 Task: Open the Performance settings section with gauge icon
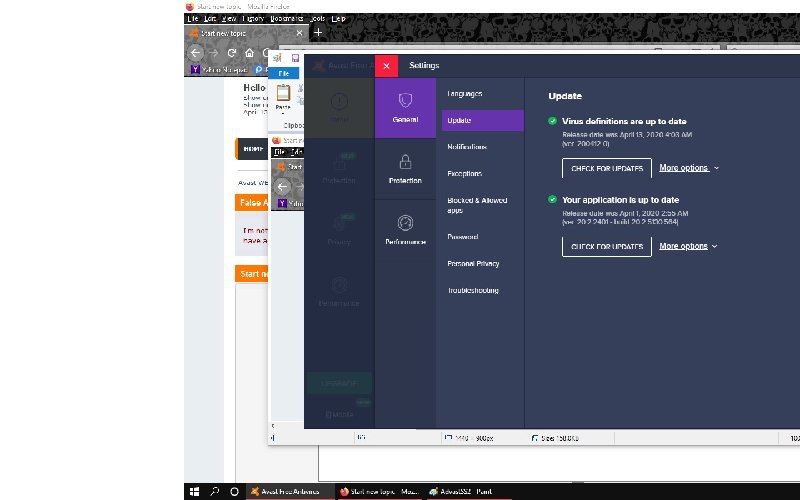tap(405, 230)
